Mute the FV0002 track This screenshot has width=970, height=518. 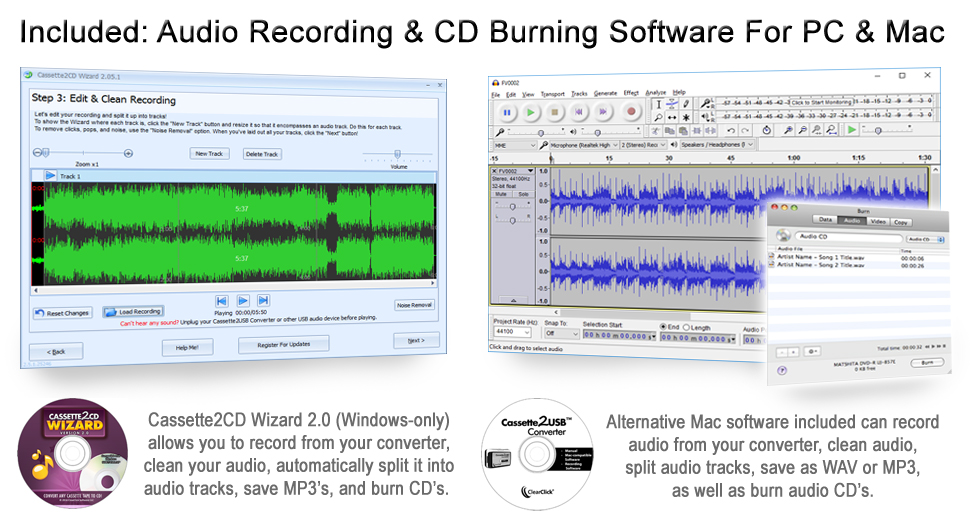click(501, 194)
